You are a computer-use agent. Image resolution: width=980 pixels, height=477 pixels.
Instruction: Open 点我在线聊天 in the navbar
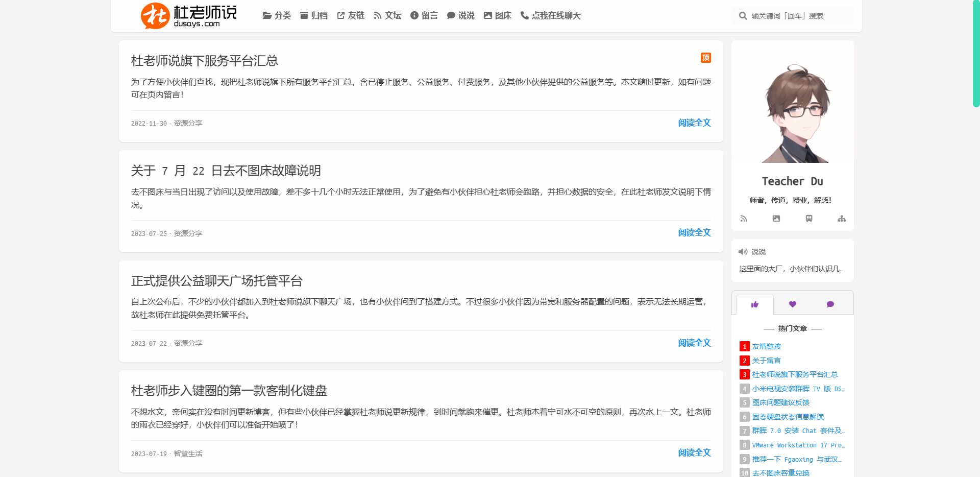pyautogui.click(x=551, y=16)
